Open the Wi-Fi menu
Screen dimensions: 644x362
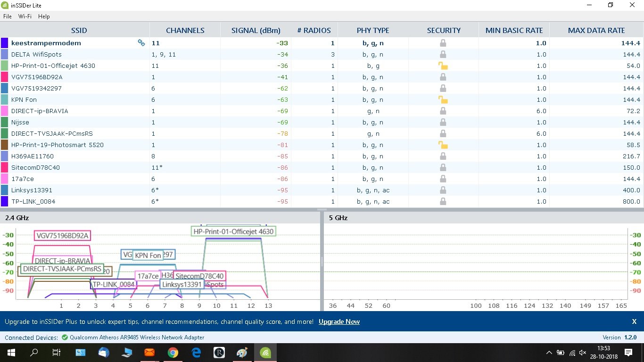(25, 16)
